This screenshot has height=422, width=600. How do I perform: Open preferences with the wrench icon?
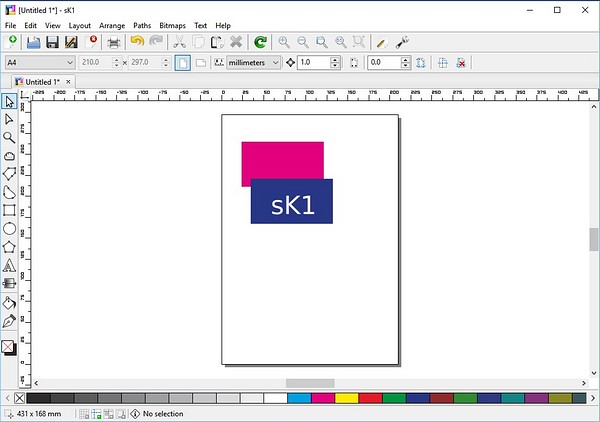click(x=402, y=42)
